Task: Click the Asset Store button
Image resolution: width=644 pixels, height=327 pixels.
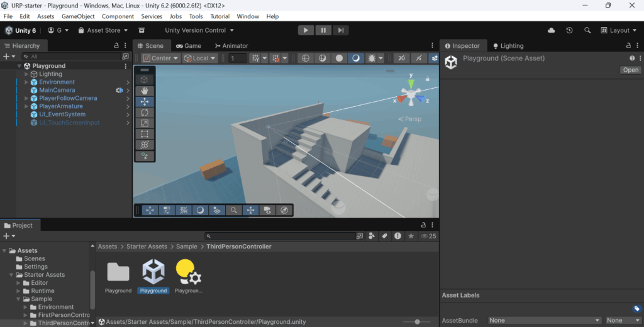Action: point(103,30)
